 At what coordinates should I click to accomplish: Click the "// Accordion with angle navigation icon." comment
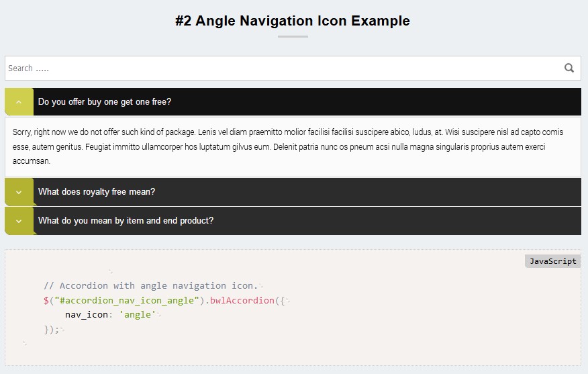click(150, 286)
